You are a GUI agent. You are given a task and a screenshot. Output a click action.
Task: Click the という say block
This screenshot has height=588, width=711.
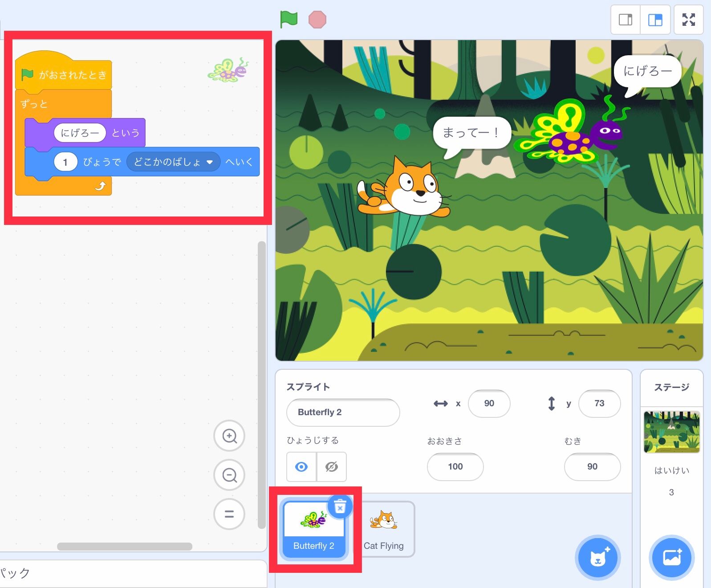click(126, 133)
